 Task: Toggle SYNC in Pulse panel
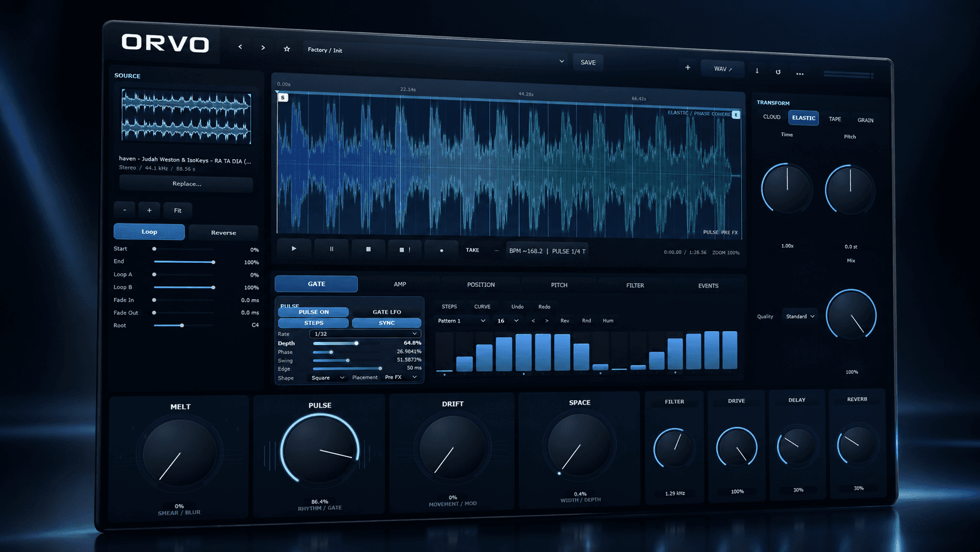[387, 323]
